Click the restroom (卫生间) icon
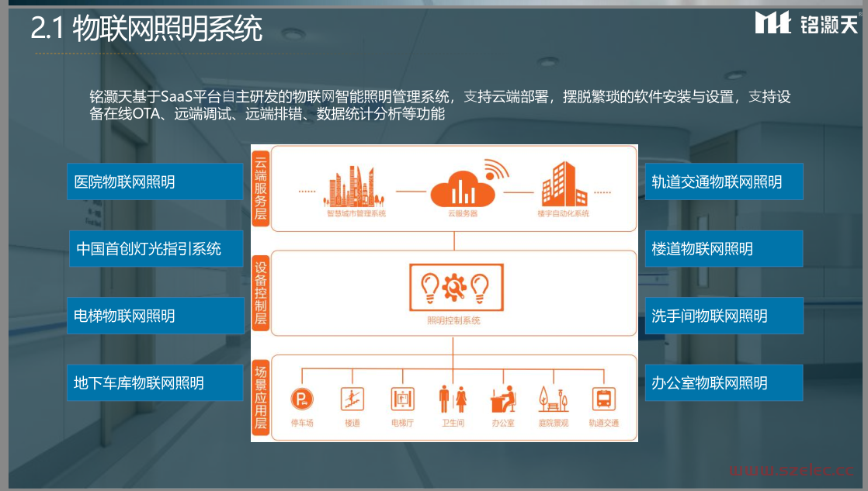The image size is (868, 491). [x=453, y=399]
